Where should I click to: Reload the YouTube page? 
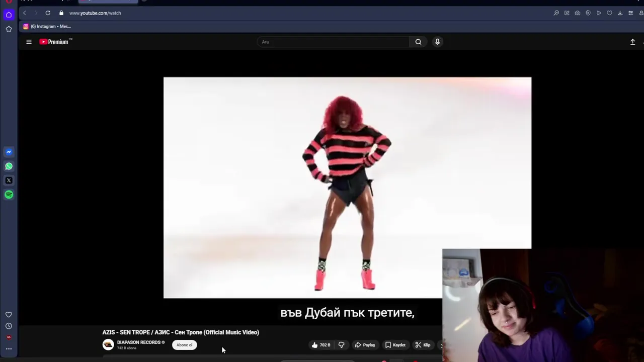coord(48,13)
